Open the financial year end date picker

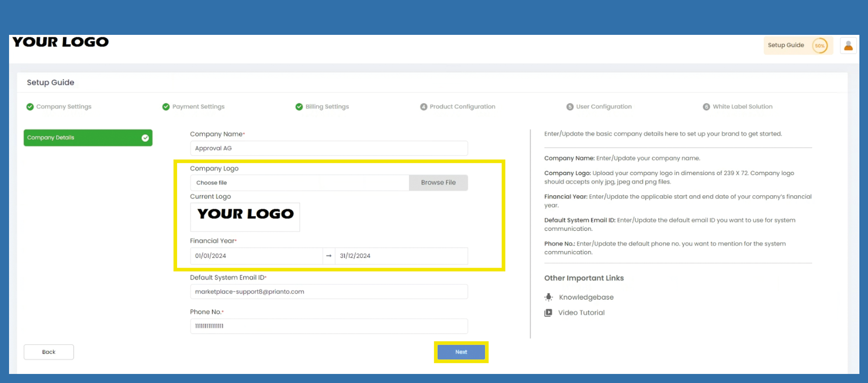point(401,256)
